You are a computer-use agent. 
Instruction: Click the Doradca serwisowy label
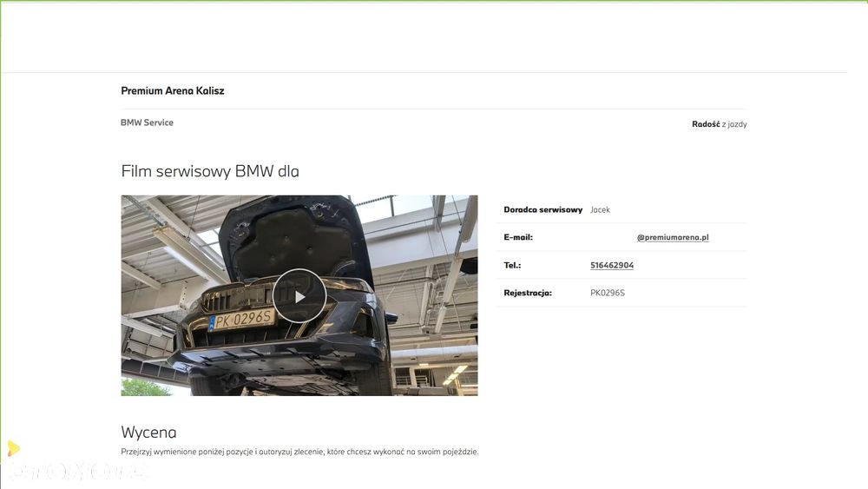click(x=543, y=210)
